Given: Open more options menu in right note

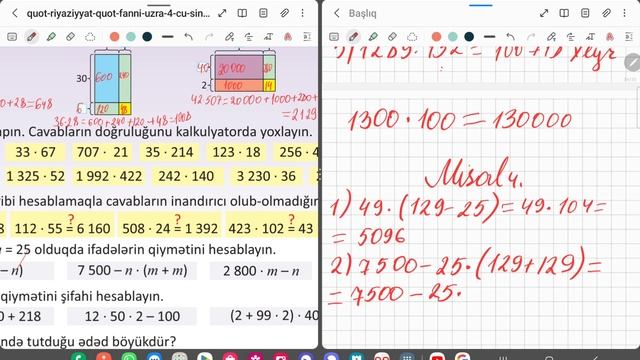Looking at the screenshot, I should pos(624,13).
